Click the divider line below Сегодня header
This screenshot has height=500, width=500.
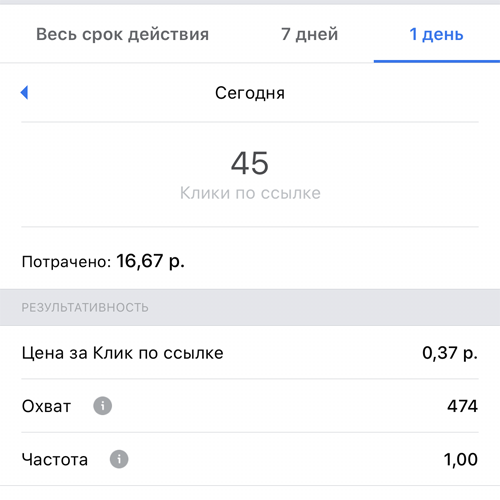pos(250,122)
